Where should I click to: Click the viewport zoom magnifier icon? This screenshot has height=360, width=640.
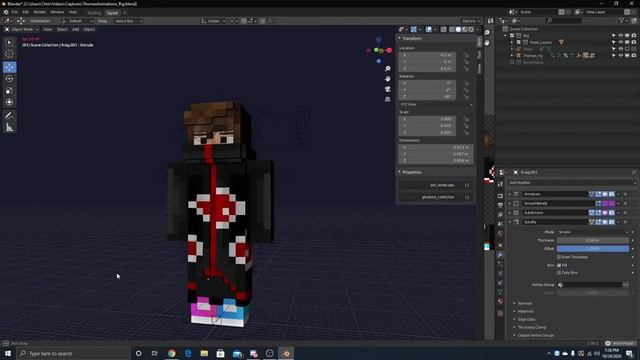(x=387, y=69)
